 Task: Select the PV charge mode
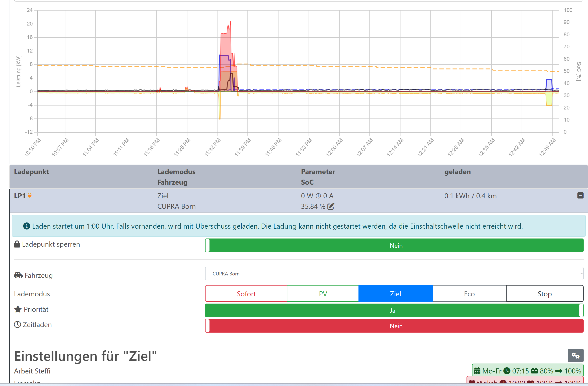[323, 294]
